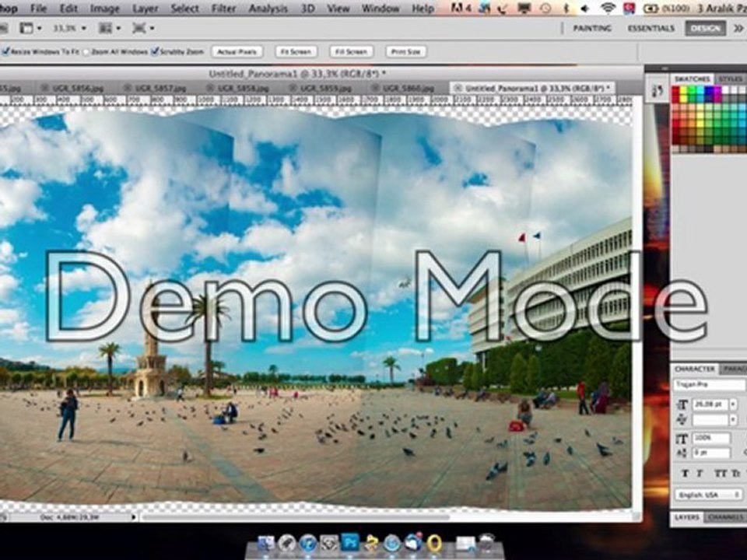Open the View menu
747x560 pixels.
[x=338, y=9]
